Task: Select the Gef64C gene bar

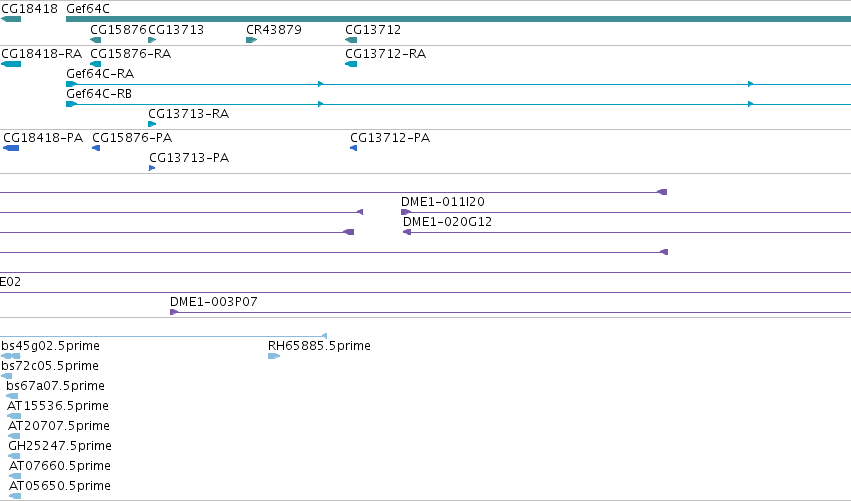Action: coord(458,20)
